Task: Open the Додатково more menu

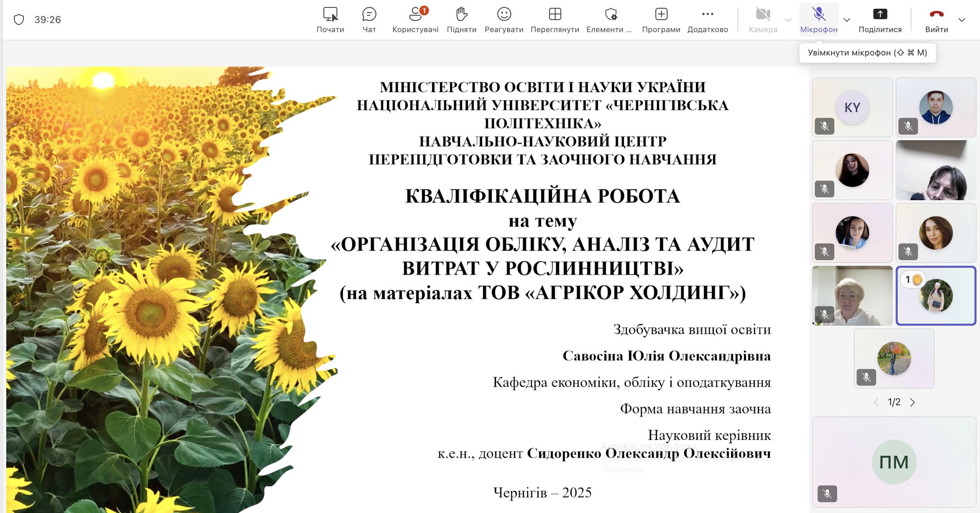Action: (x=707, y=20)
